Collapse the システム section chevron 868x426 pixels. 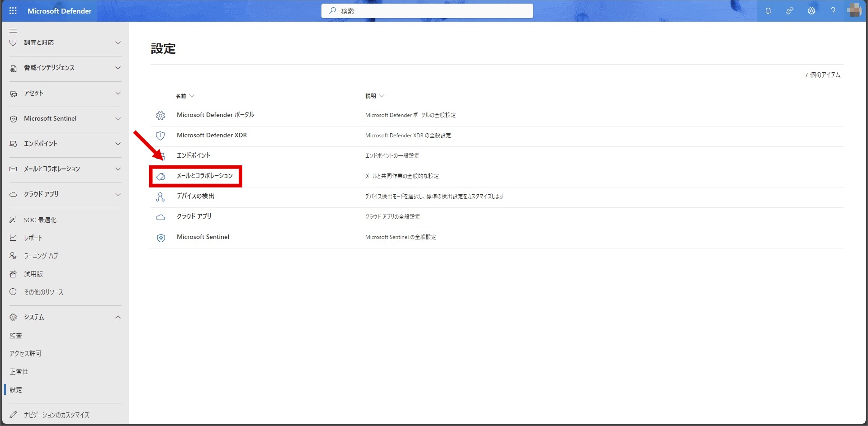pyautogui.click(x=118, y=317)
